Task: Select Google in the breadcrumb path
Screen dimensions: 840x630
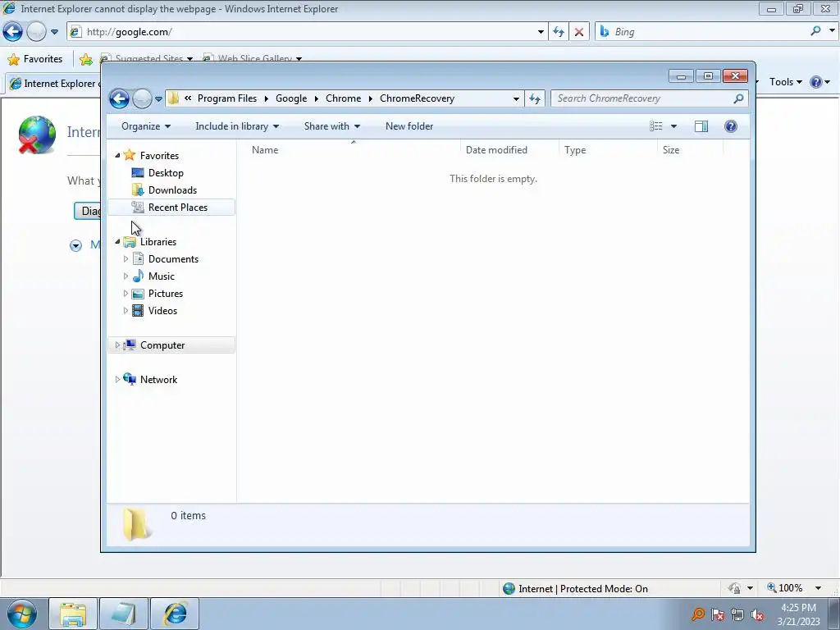Action: [291, 98]
